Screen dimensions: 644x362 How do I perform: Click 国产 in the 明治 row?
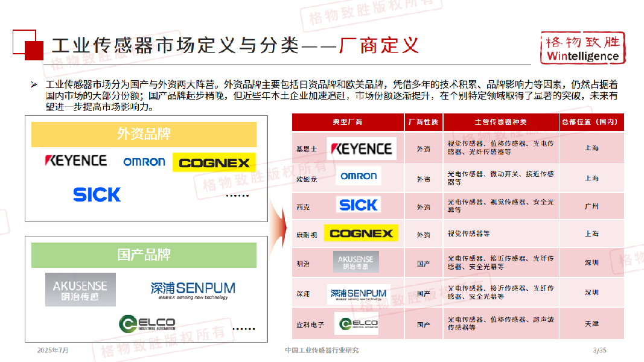[x=424, y=264]
